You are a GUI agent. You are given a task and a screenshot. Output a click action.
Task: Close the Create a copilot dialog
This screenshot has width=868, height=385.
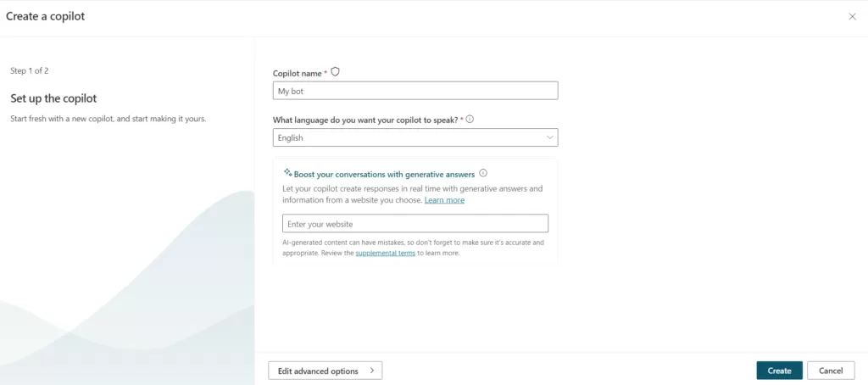852,16
